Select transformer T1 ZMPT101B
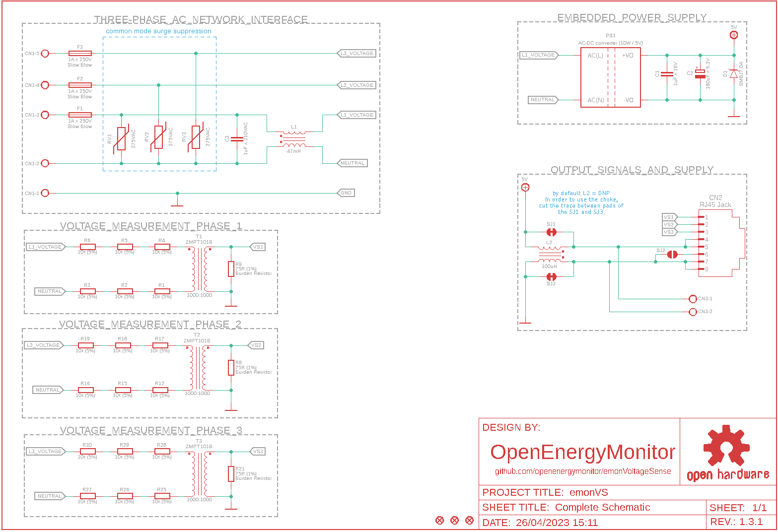 [x=199, y=269]
